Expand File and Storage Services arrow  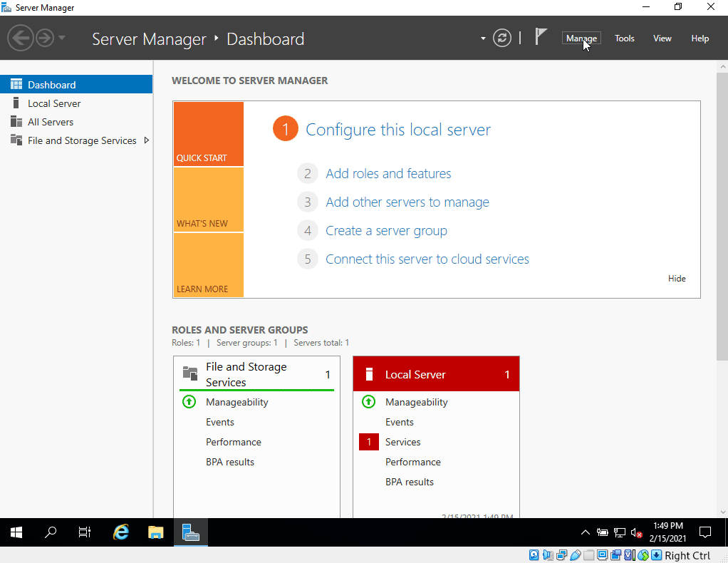tap(147, 140)
